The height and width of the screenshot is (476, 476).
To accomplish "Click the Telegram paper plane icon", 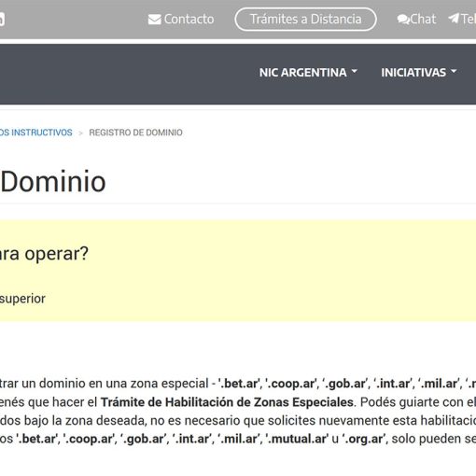I will point(454,19).
